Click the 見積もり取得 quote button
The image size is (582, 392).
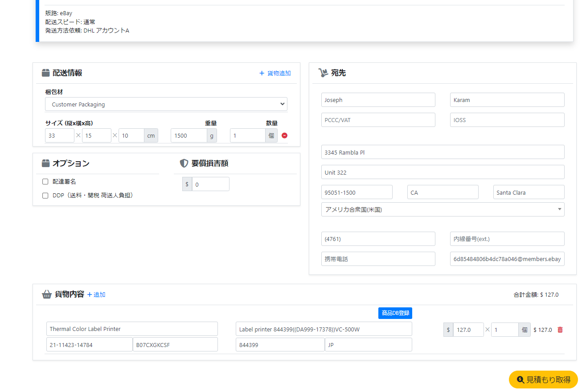coord(543,380)
